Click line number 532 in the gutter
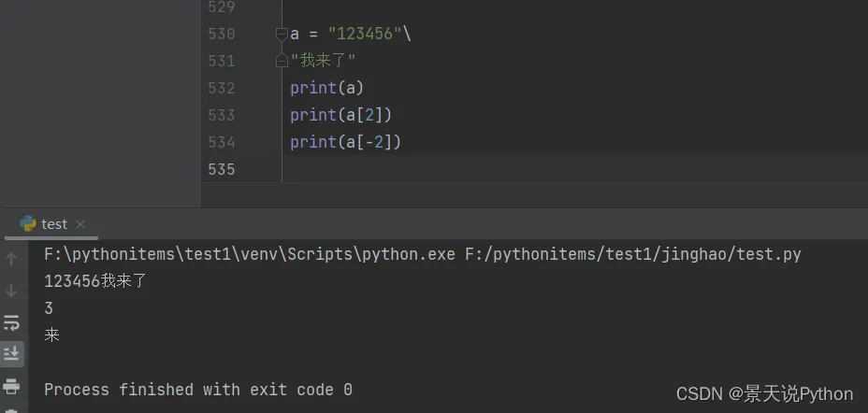 click(x=222, y=89)
